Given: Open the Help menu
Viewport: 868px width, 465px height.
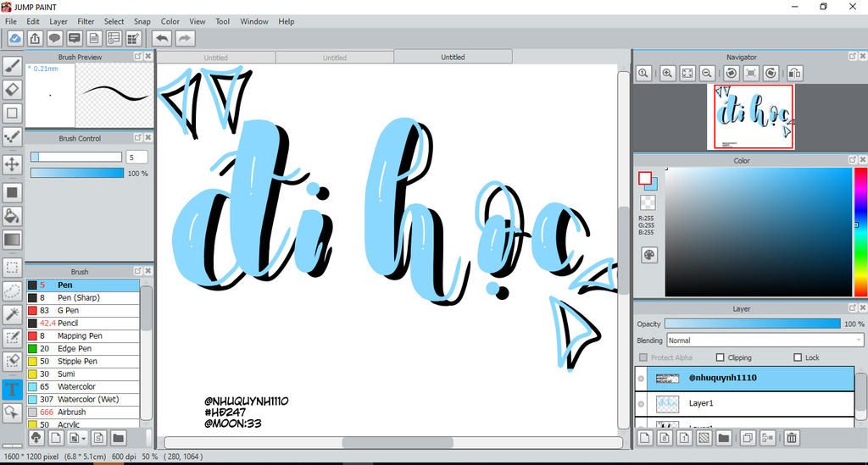Looking at the screenshot, I should coord(287,21).
